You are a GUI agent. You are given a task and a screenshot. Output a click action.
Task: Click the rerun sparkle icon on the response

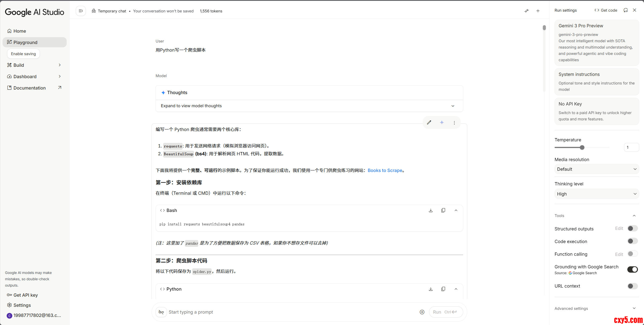442,123
